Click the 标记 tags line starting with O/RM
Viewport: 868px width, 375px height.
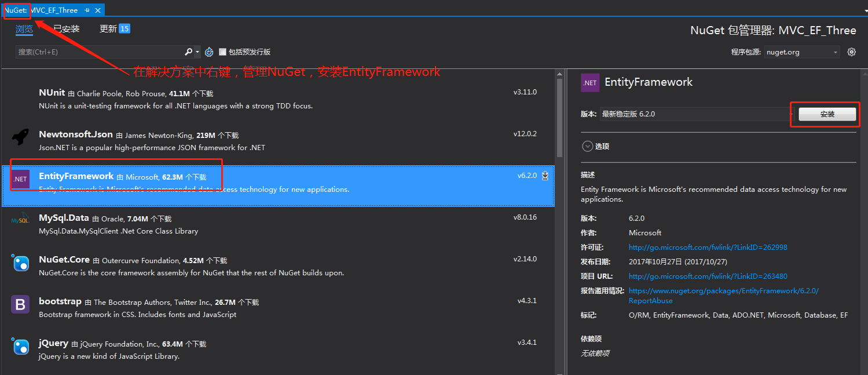pos(738,315)
